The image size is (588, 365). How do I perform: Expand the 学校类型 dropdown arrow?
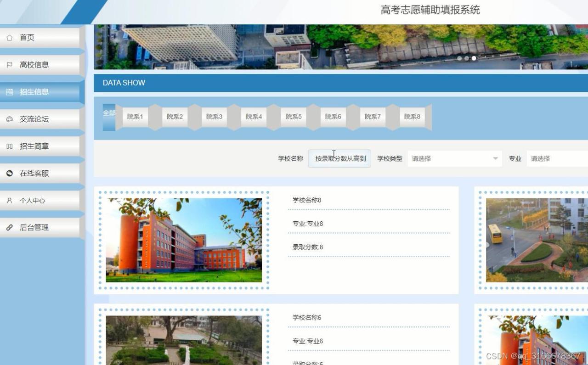tap(495, 158)
